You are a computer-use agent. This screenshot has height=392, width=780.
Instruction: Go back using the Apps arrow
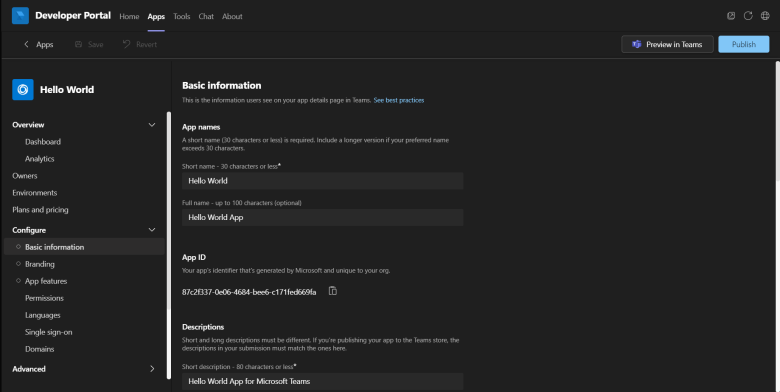point(38,44)
